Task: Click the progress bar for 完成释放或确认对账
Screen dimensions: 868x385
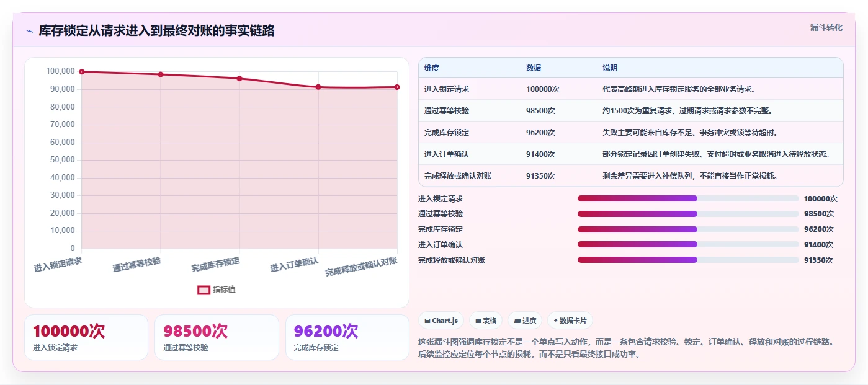Action: coord(688,260)
